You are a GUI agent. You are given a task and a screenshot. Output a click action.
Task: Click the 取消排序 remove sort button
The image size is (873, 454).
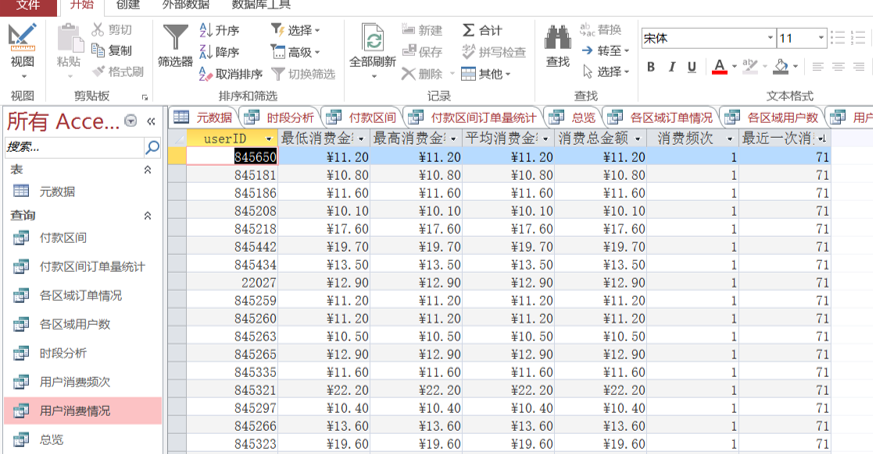230,74
